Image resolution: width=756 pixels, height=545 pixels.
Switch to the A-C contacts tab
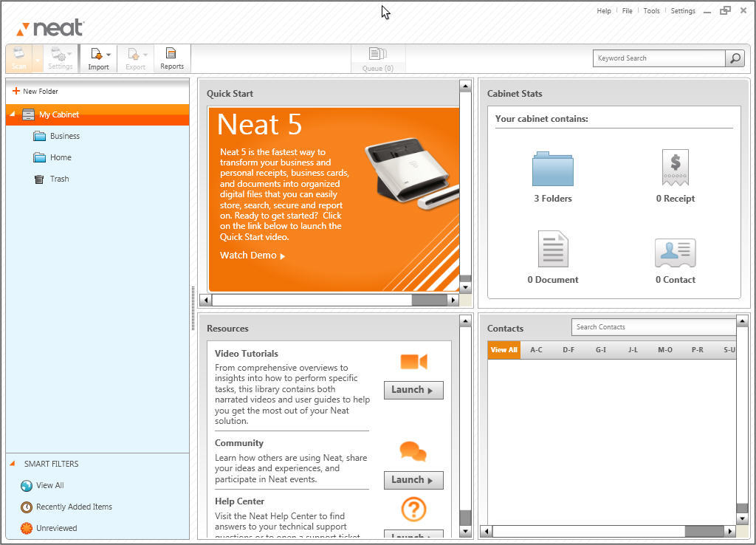tap(535, 349)
